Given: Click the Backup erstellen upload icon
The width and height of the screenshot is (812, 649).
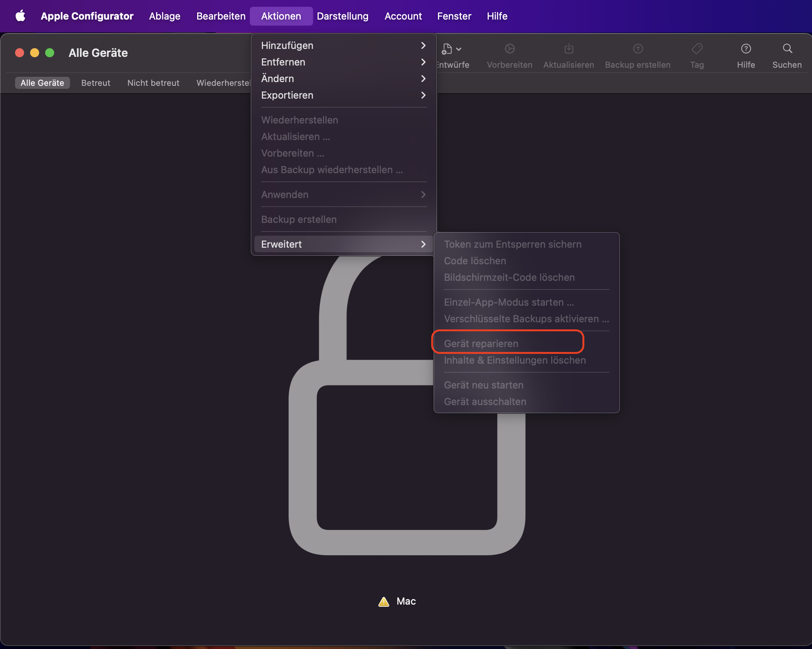Looking at the screenshot, I should (638, 49).
